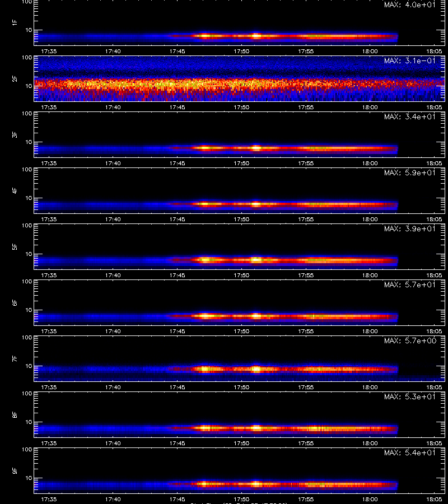Click the 10 y-axis label of panel 3F
448x504 pixels.
(x=29, y=142)
